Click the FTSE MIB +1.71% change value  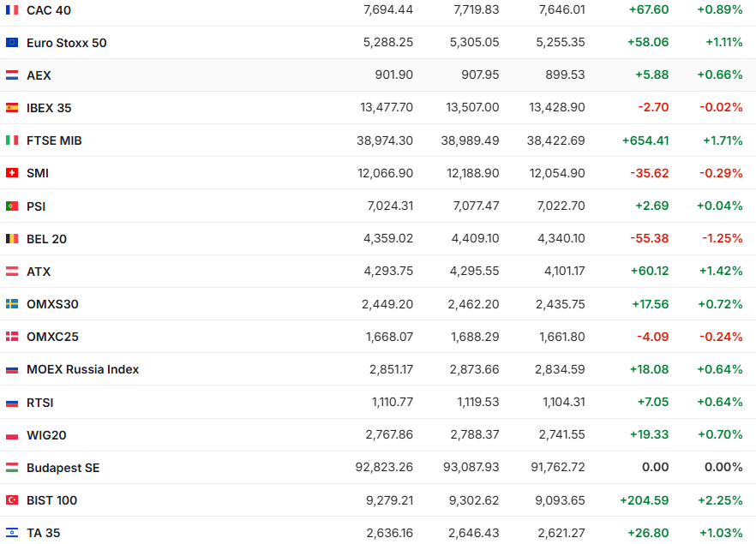tap(723, 140)
